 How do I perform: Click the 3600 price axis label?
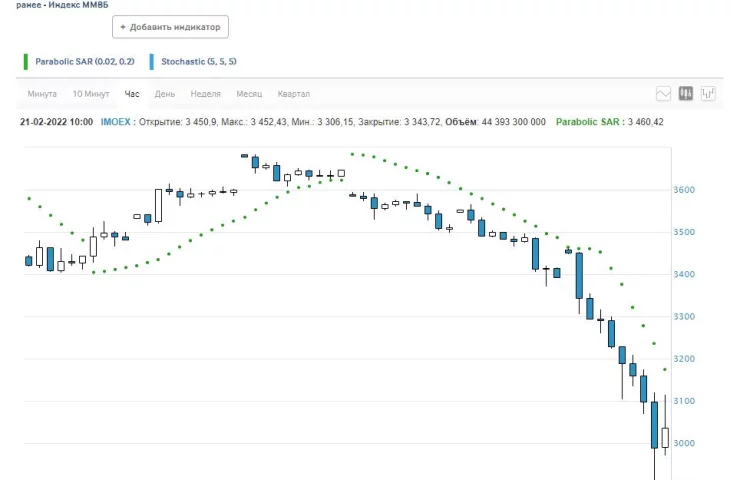(x=684, y=190)
